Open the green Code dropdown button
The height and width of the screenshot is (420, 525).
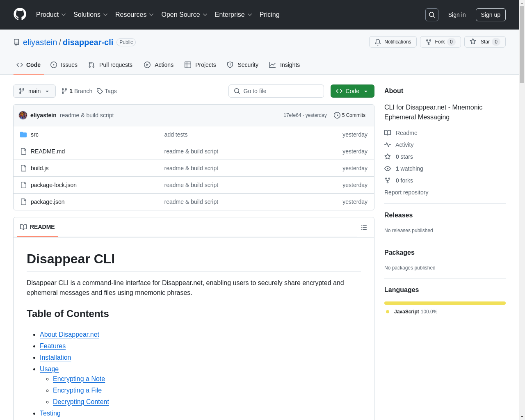[x=352, y=91]
